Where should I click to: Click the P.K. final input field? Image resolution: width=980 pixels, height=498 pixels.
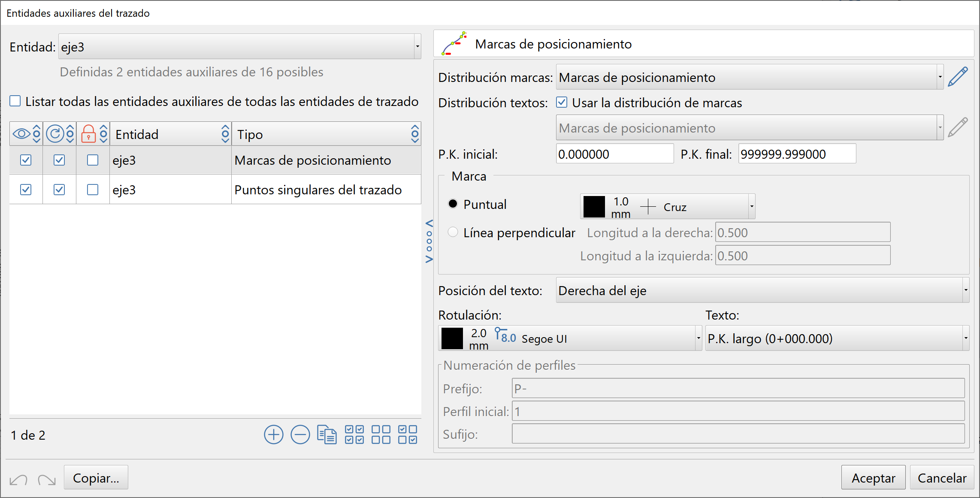797,154
